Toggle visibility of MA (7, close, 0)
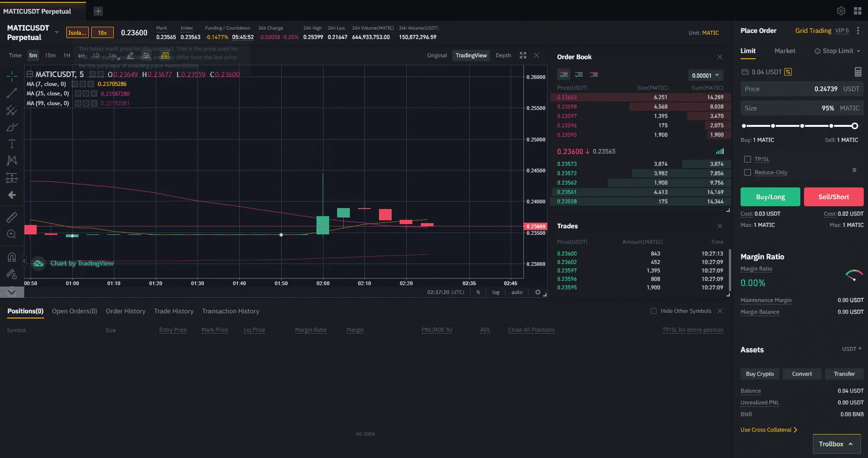Viewport: 868px width, 458px height. tap(75, 84)
